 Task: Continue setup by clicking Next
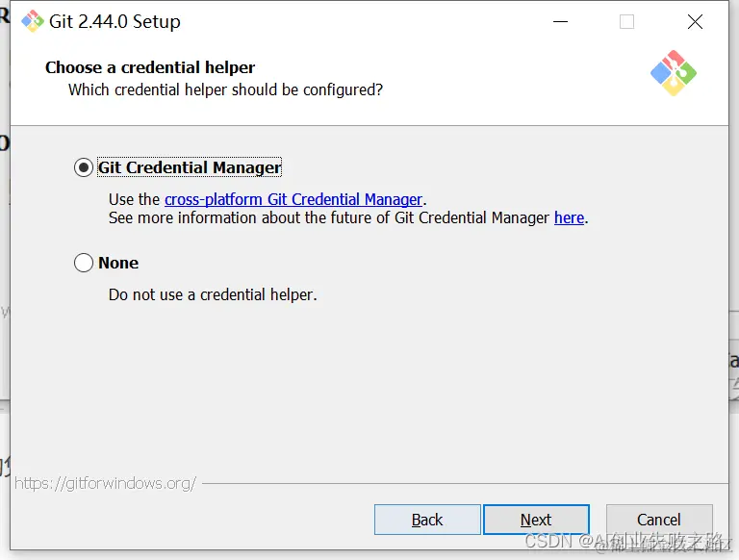tap(536, 520)
